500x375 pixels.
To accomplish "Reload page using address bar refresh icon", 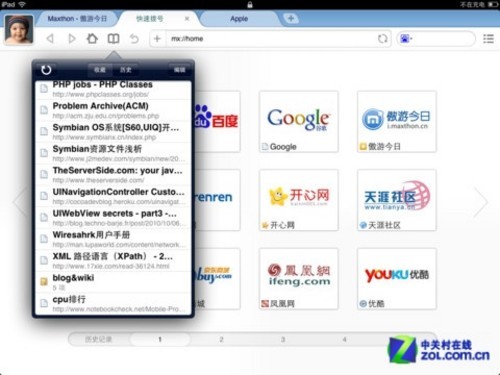I will coord(383,39).
